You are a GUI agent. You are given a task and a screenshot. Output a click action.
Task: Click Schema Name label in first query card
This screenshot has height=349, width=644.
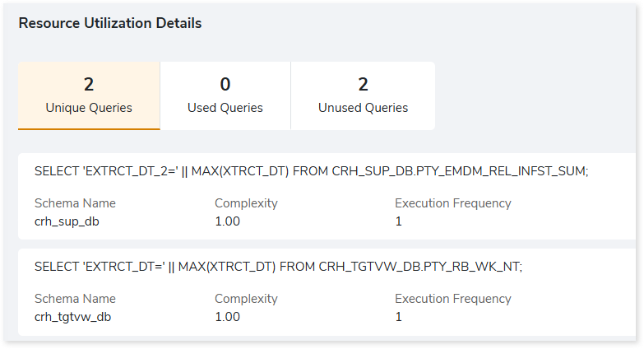tap(75, 203)
